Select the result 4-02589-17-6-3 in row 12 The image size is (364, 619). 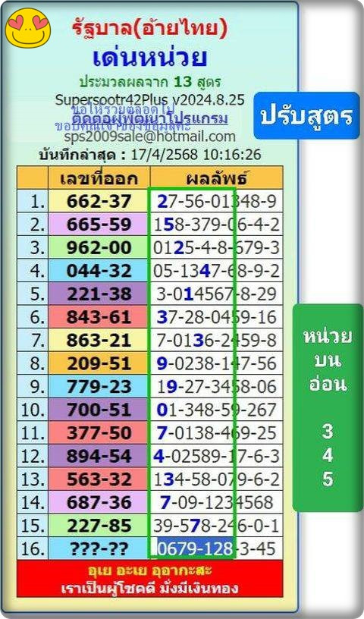[216, 456]
